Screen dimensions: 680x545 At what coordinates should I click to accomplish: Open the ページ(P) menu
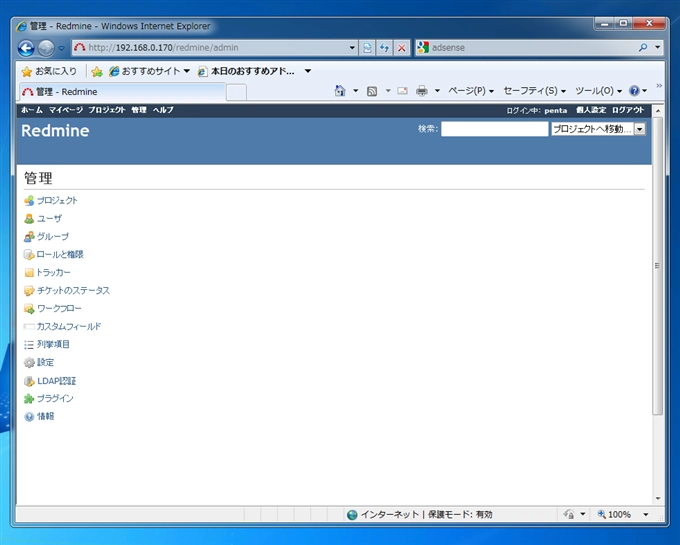[471, 91]
